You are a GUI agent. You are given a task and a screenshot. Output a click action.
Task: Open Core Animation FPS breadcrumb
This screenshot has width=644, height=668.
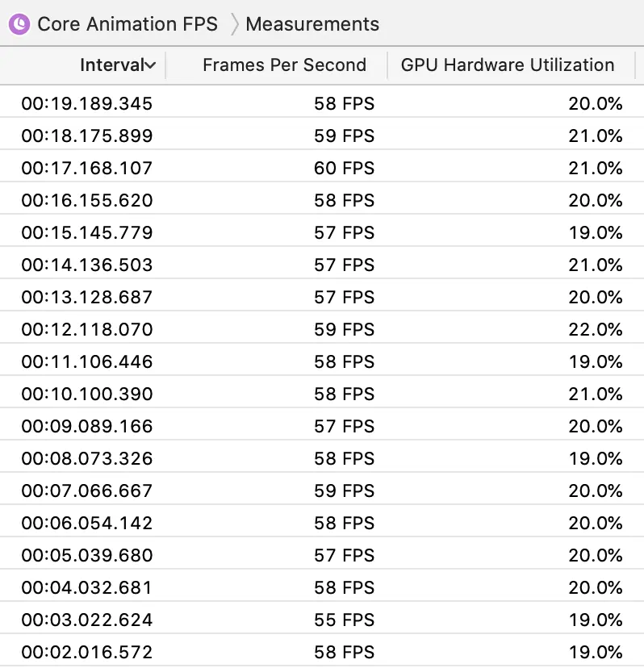(127, 24)
